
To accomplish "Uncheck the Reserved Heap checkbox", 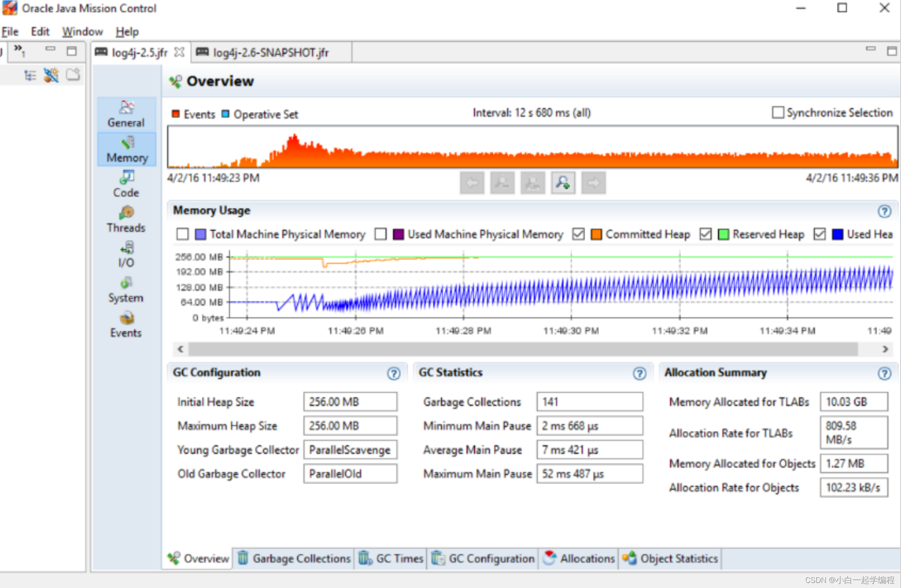I will point(705,234).
